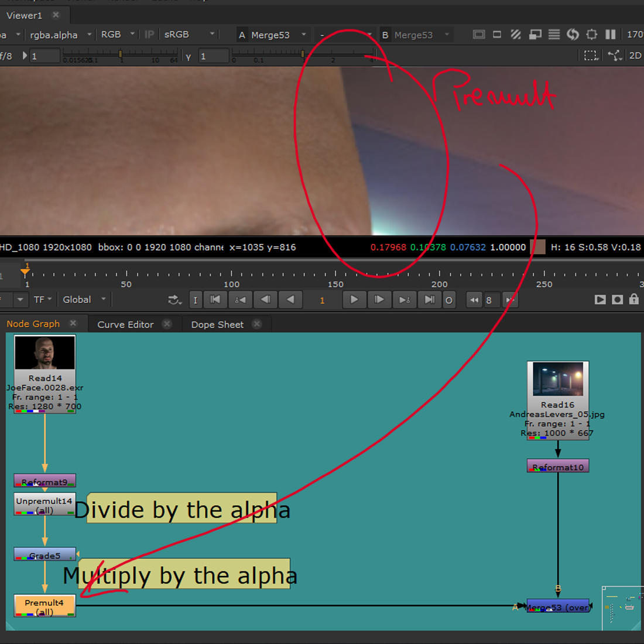Go to the first frame
This screenshot has height=644, width=644.
(x=215, y=300)
